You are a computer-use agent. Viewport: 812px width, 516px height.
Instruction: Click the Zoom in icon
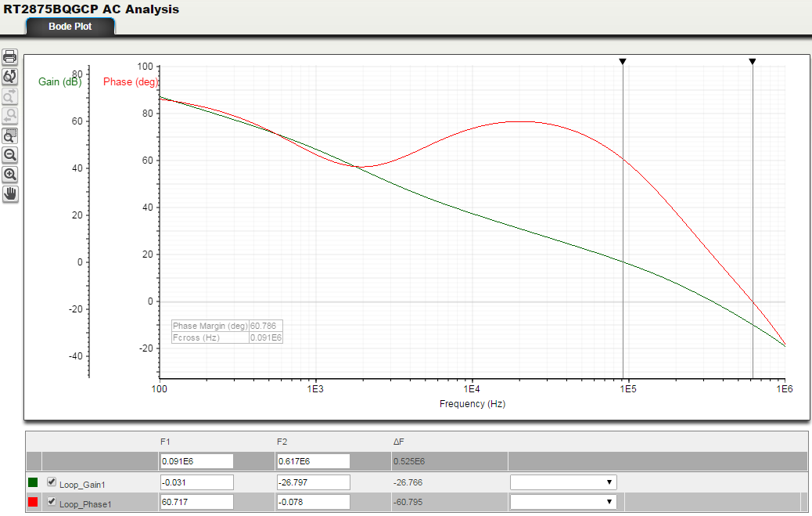click(10, 175)
